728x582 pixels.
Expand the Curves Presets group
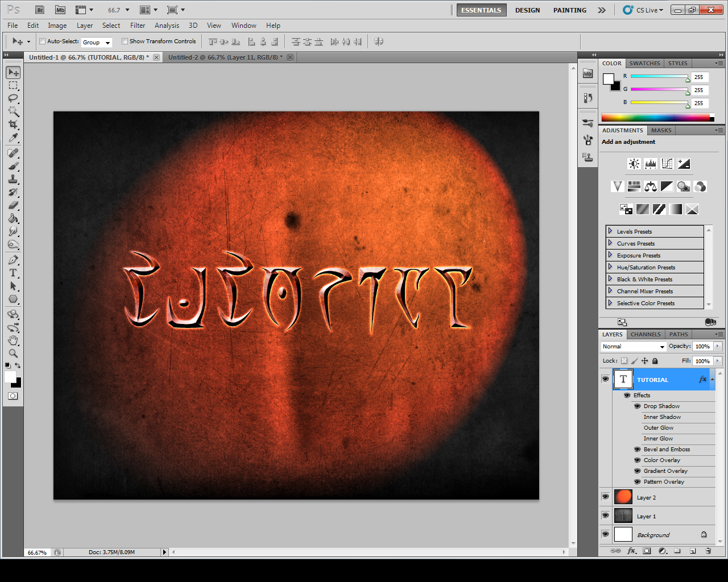[610, 243]
